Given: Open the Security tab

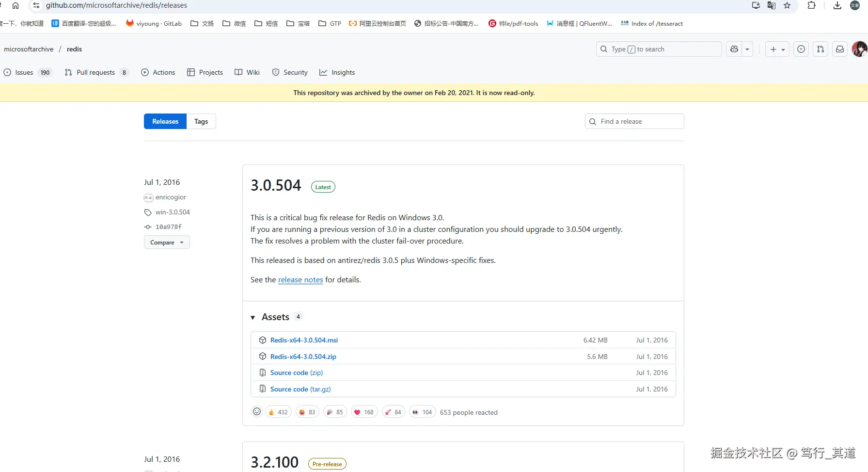Looking at the screenshot, I should pos(290,72).
